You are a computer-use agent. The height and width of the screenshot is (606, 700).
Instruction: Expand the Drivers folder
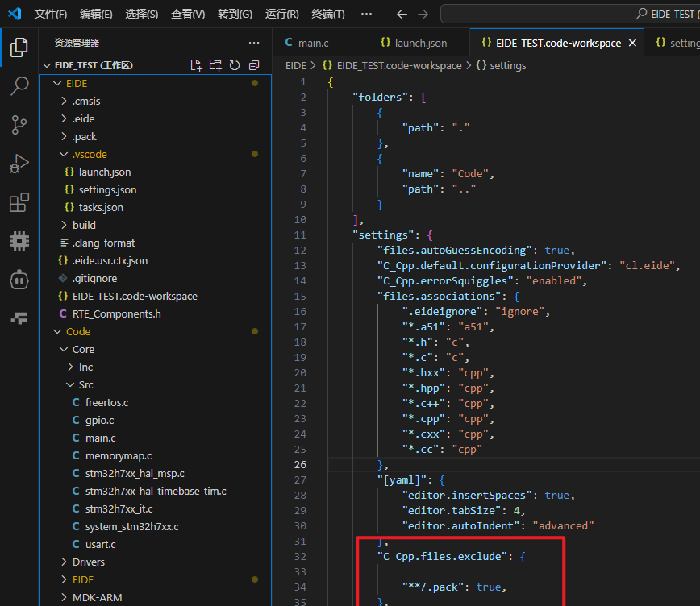pyautogui.click(x=88, y=562)
